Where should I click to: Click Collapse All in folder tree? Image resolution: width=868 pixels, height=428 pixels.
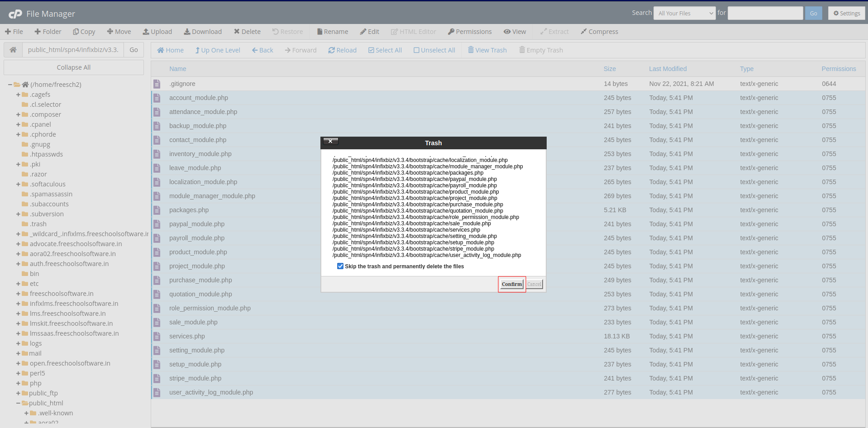[x=74, y=67]
